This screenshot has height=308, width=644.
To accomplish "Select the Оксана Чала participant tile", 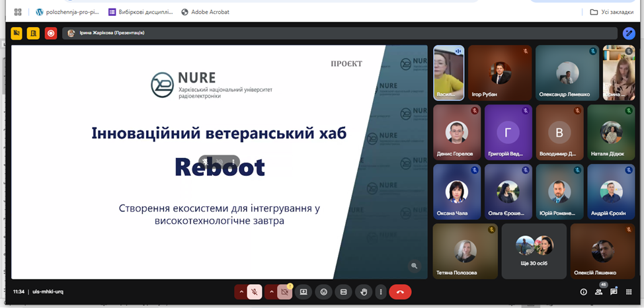I will pos(457,192).
